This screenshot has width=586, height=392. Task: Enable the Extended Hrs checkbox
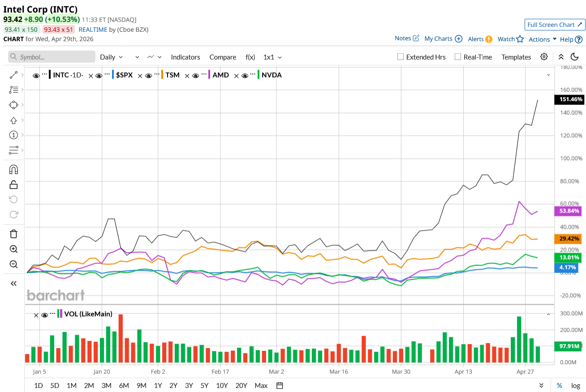(401, 57)
